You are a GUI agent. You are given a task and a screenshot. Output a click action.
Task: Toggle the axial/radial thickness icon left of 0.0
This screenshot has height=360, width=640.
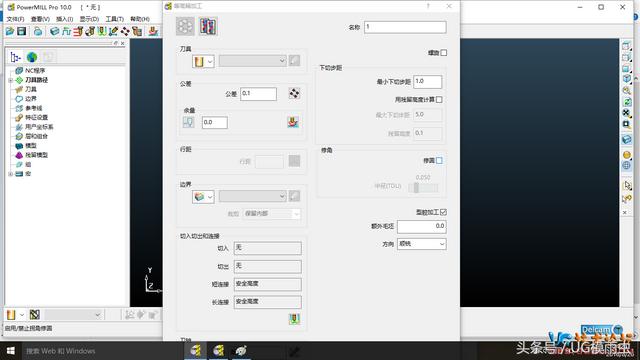click(x=188, y=122)
